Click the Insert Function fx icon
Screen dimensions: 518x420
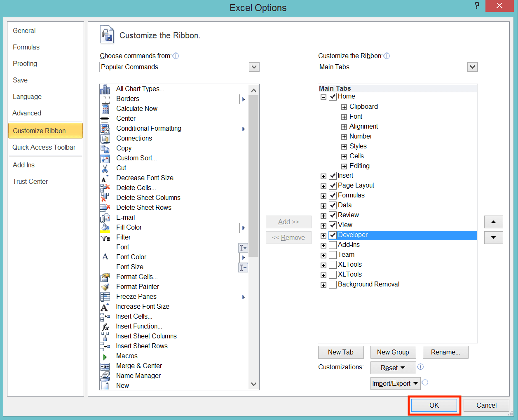coord(105,326)
